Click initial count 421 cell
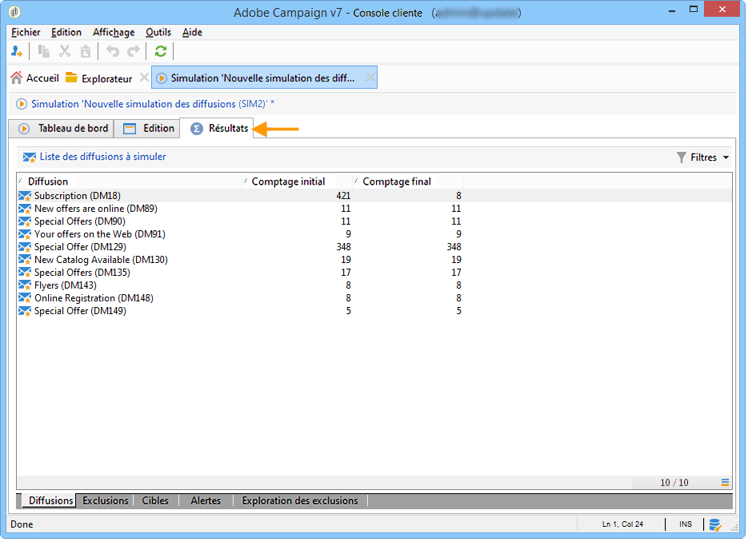This screenshot has width=756, height=550. pyautogui.click(x=343, y=196)
